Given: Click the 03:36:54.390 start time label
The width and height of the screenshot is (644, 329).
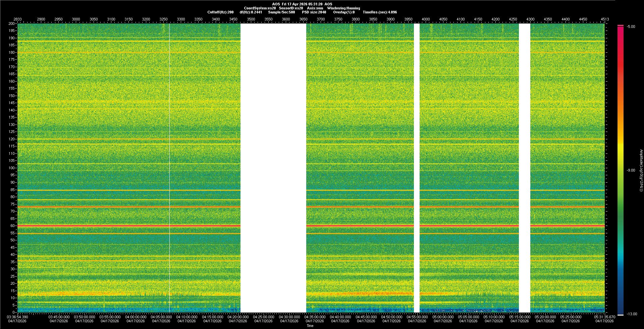Looking at the screenshot, I should 18,317.
